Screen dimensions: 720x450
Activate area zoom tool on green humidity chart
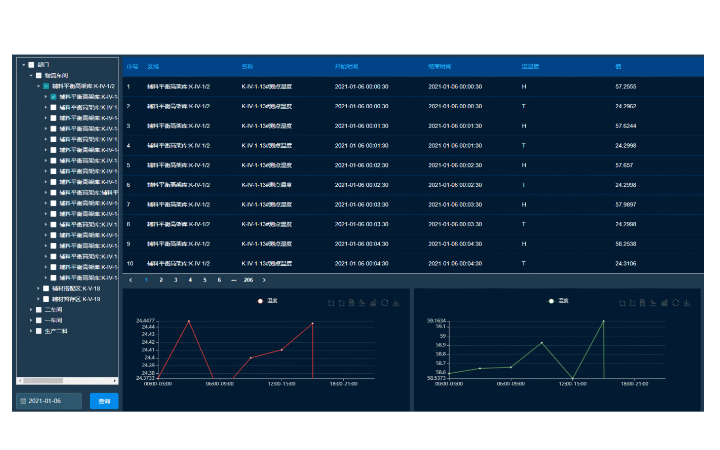622,303
